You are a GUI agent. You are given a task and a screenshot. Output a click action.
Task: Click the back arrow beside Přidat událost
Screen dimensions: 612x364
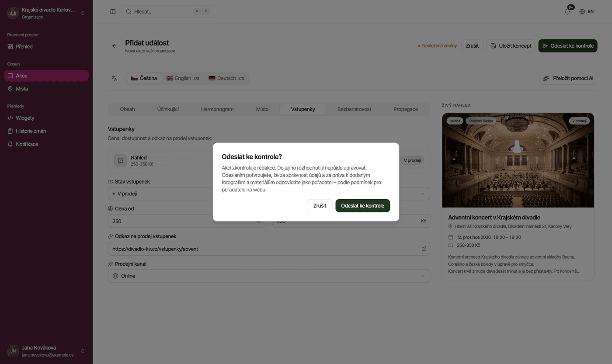114,46
